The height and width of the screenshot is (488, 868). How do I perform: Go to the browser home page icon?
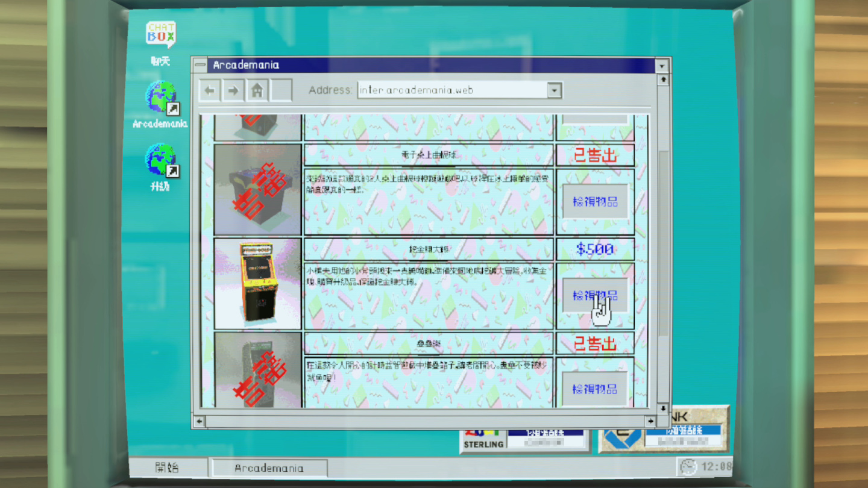pos(257,91)
